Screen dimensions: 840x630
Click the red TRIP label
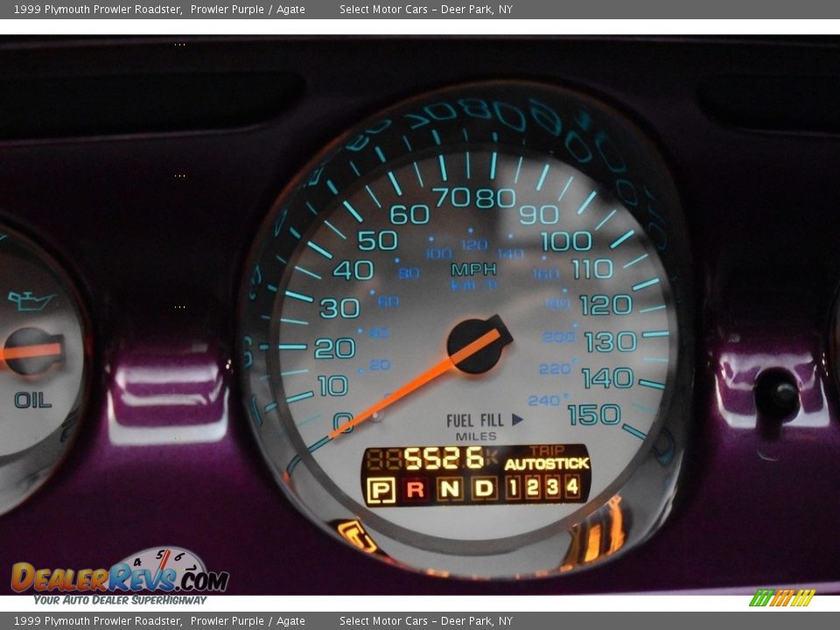[547, 451]
